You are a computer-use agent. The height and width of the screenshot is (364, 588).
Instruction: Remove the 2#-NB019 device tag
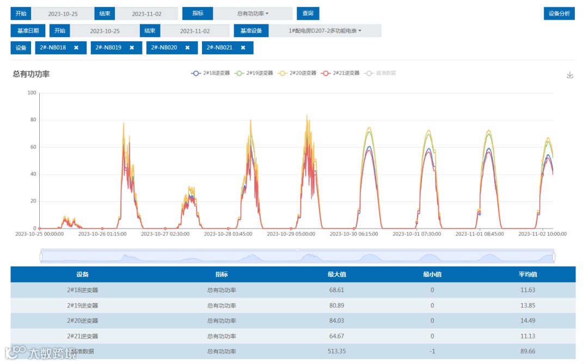[x=132, y=48]
